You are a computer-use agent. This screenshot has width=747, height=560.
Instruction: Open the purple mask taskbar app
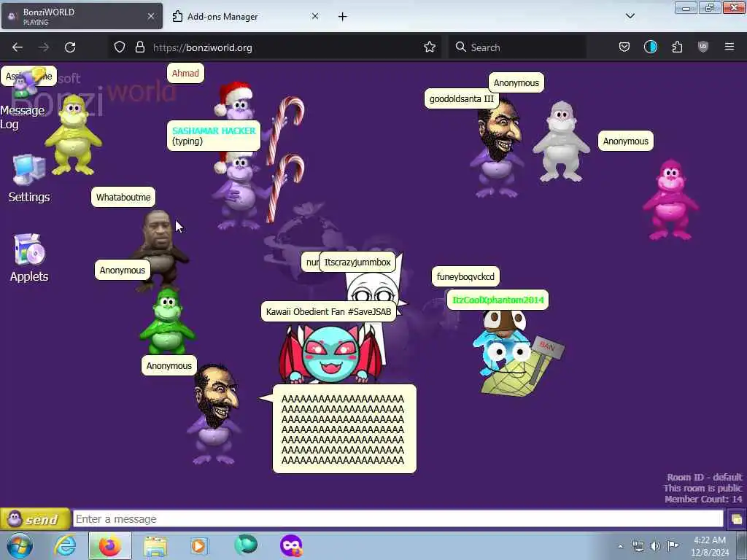pos(291,545)
